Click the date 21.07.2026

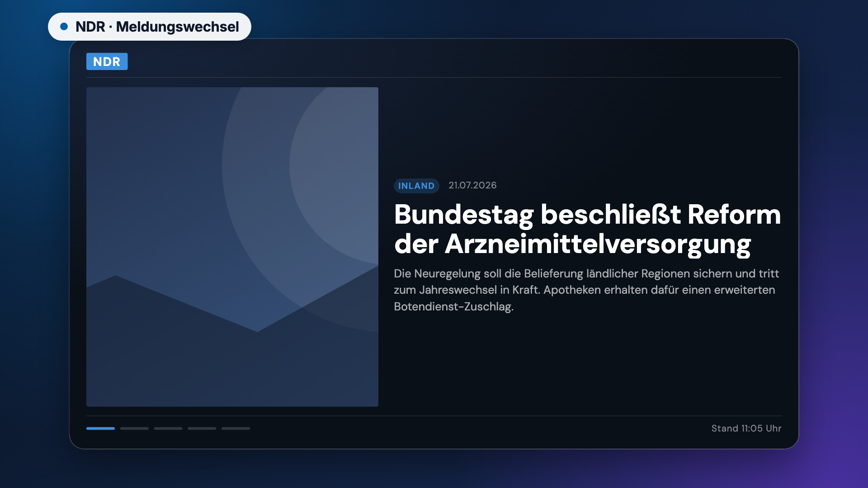(x=472, y=185)
